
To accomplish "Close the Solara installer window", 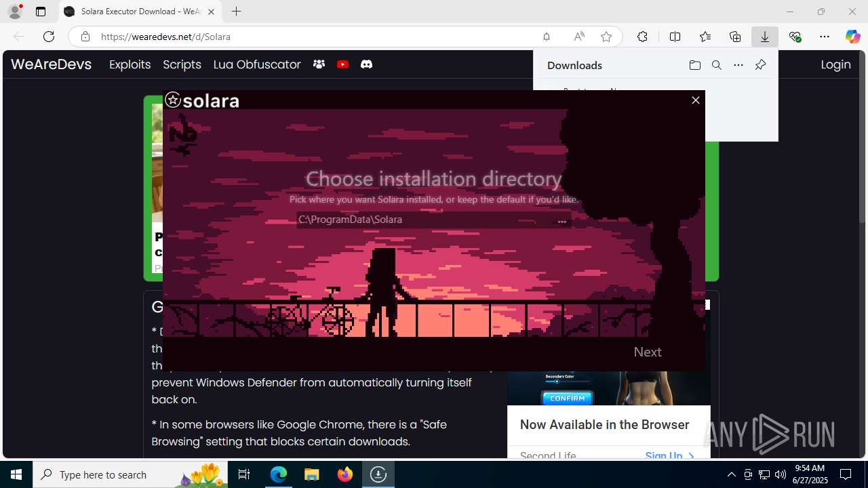I will click(695, 100).
